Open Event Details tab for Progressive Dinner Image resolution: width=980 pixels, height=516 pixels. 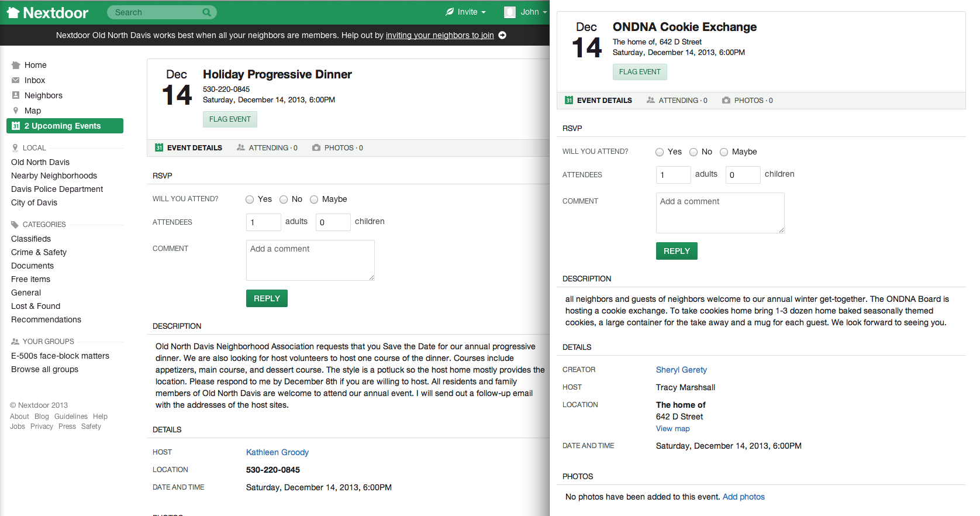coord(188,147)
